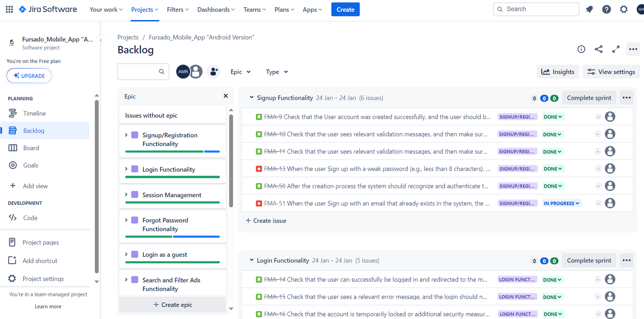The image size is (644, 319).
Task: Open the notifications bell icon
Action: click(589, 9)
